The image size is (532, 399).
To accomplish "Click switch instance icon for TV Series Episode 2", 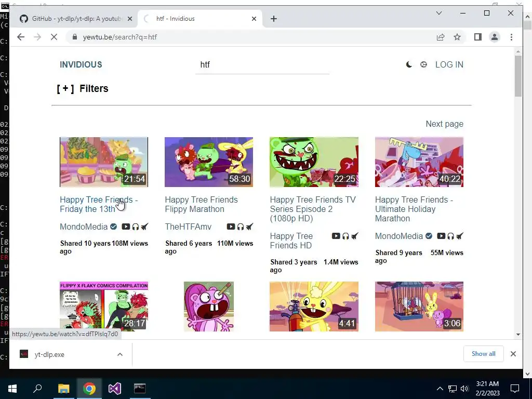I will [355, 236].
